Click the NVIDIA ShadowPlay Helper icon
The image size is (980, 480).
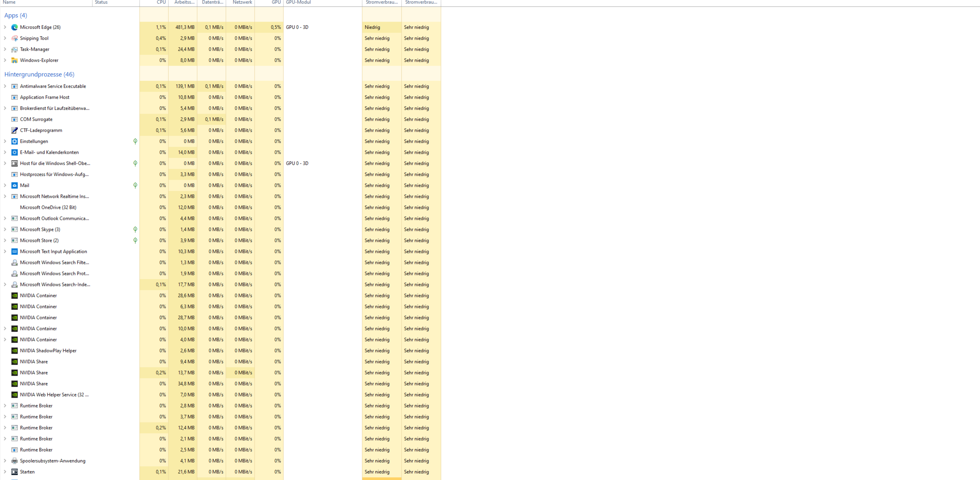point(14,351)
